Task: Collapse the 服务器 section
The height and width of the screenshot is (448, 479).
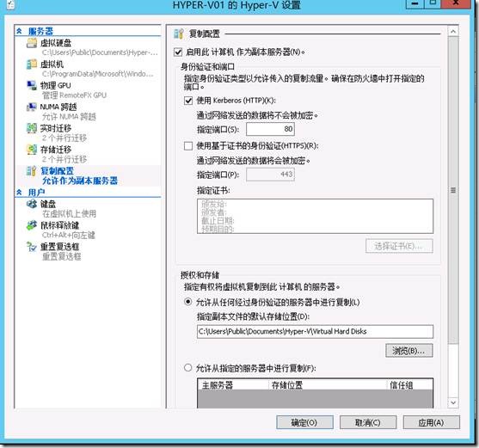Action: [x=19, y=31]
